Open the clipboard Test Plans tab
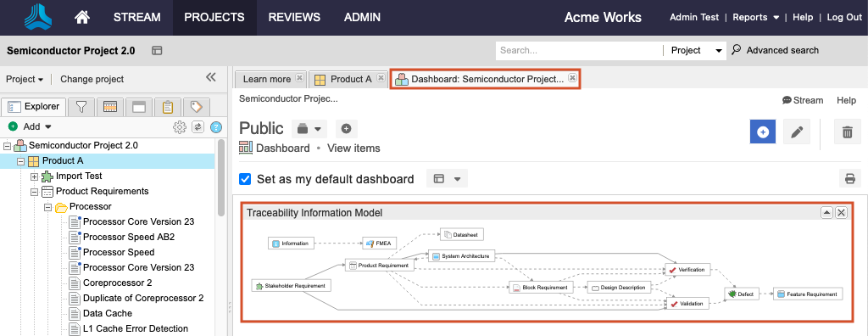The height and width of the screenshot is (336, 868). (x=168, y=106)
